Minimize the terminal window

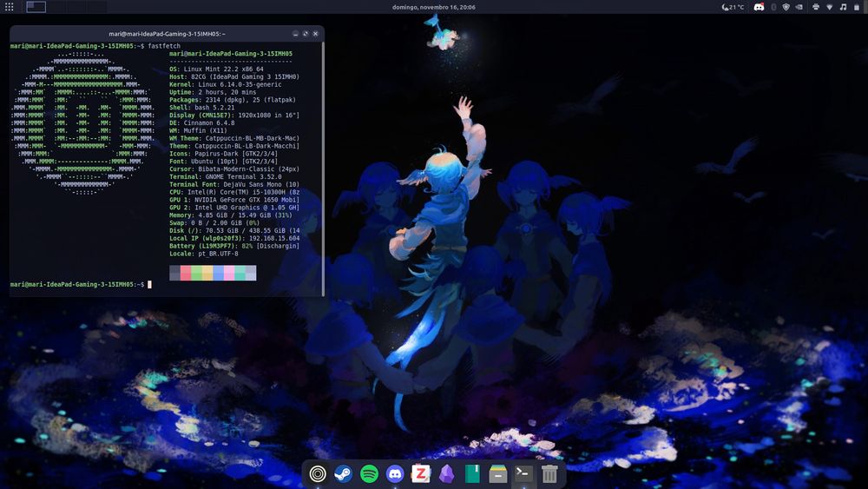point(295,34)
